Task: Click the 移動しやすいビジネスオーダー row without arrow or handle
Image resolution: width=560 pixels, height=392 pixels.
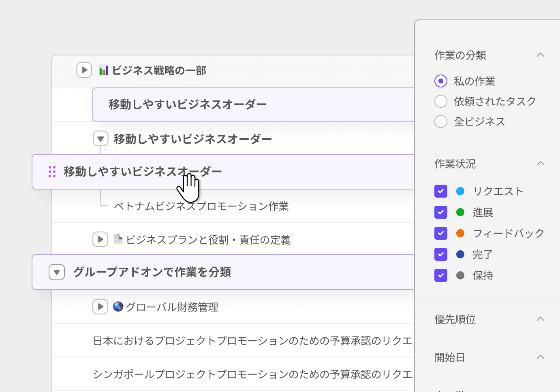Action: (254, 104)
